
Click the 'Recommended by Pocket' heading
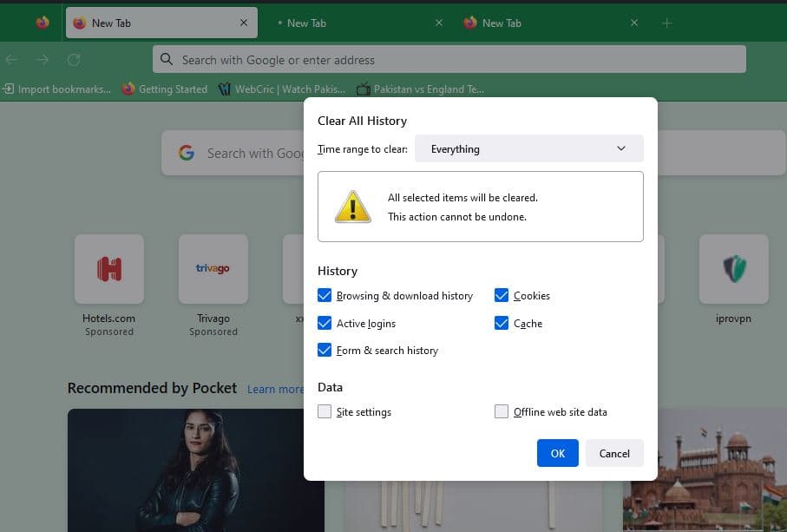[x=152, y=388]
